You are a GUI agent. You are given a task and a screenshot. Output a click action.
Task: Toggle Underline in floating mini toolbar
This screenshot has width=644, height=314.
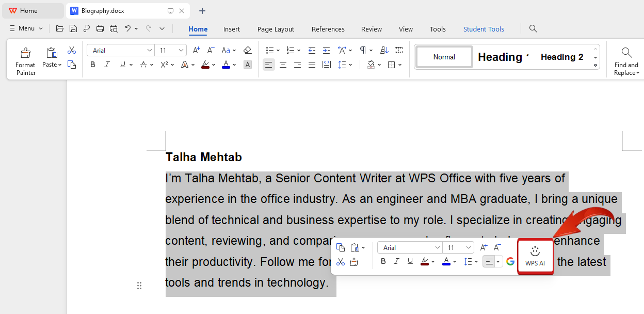click(410, 261)
